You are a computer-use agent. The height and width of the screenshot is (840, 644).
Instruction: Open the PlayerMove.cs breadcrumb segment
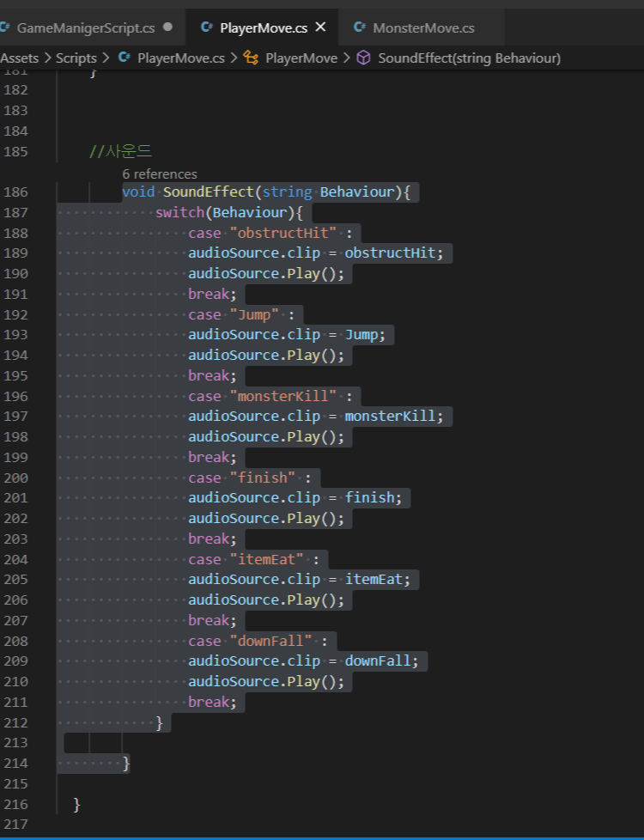(180, 58)
